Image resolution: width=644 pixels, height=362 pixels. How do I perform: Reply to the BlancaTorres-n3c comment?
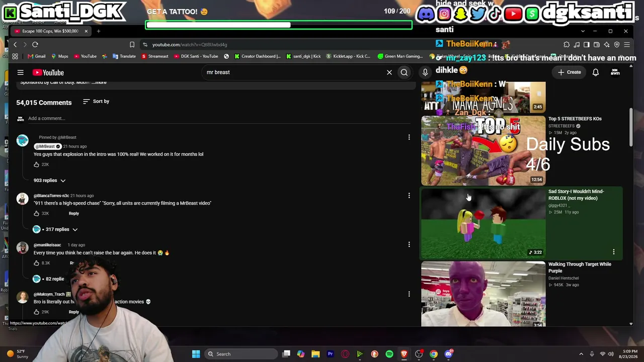point(73,213)
